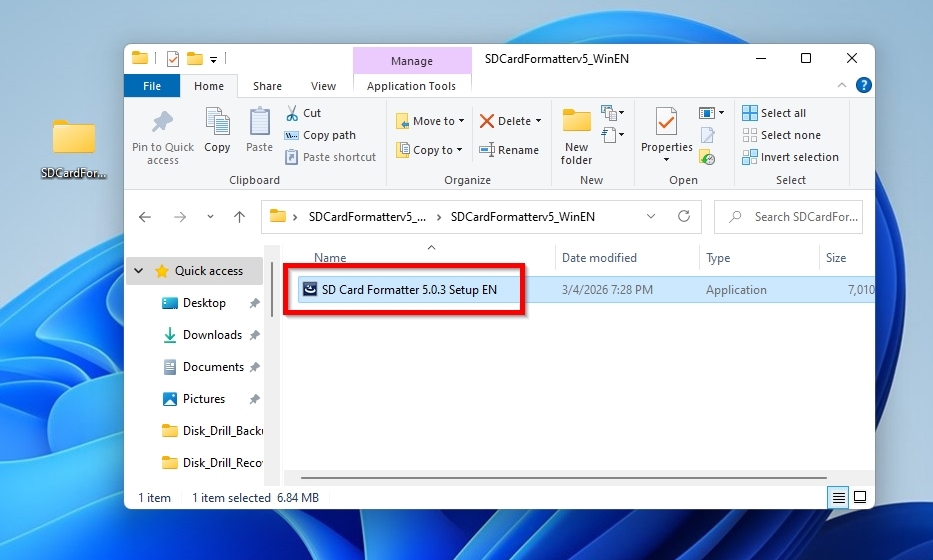933x560 pixels.
Task: Open Downloads in navigation pane
Action: click(212, 335)
